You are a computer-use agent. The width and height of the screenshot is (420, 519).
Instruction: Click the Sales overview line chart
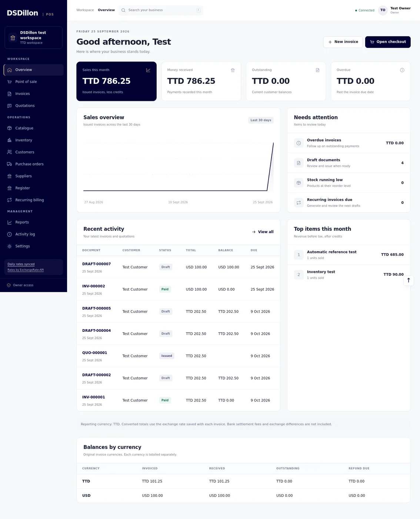179,166
